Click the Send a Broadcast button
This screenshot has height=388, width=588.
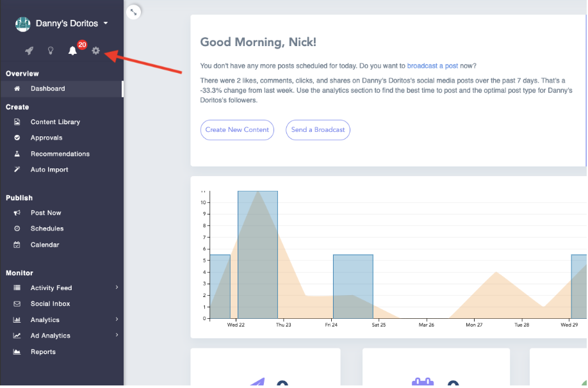point(318,129)
